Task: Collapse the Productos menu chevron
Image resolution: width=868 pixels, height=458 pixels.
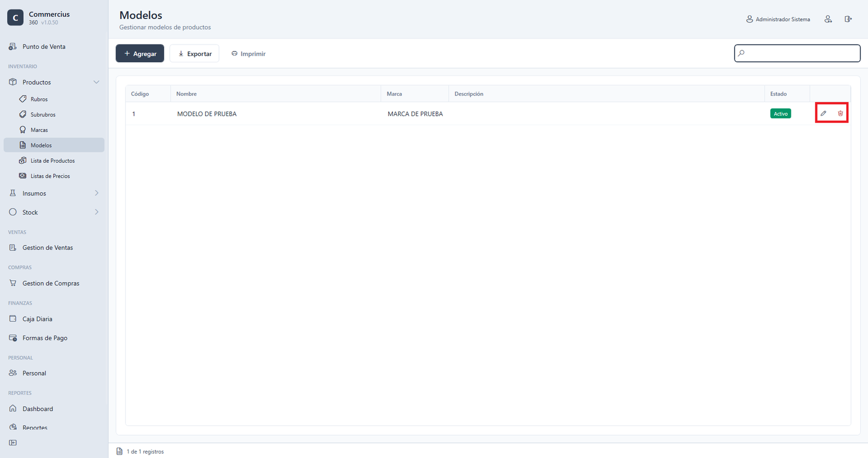Action: click(x=97, y=82)
